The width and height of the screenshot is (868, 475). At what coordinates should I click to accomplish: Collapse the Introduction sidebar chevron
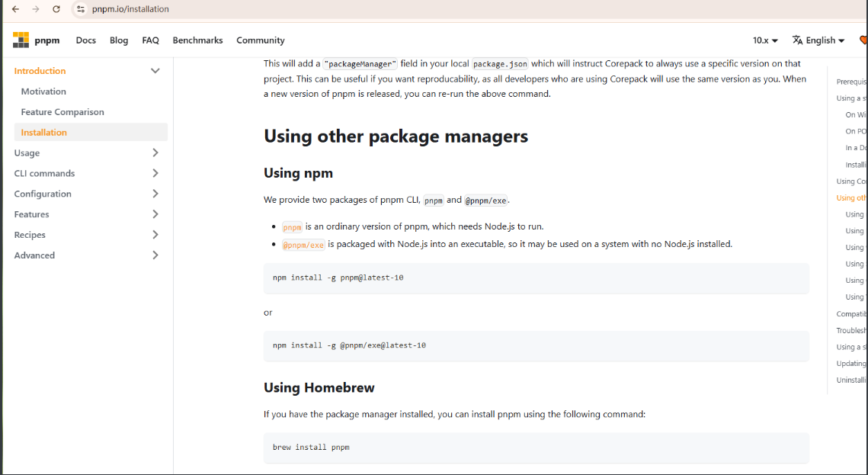(x=155, y=71)
